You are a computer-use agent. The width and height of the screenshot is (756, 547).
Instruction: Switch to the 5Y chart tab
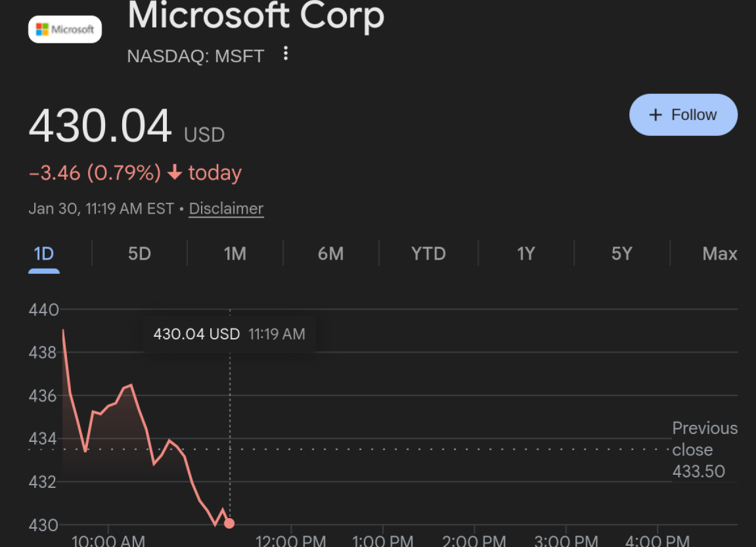coord(621,253)
